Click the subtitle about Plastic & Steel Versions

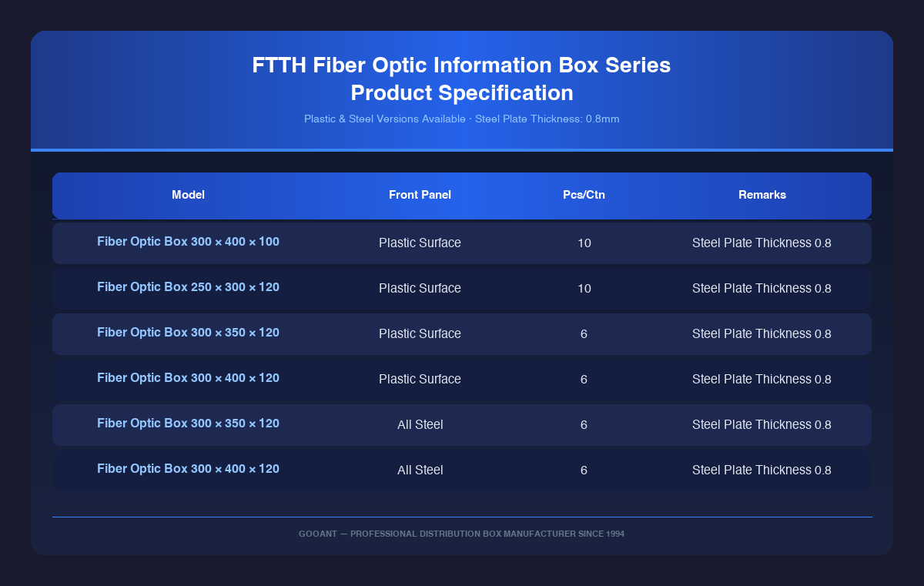pyautogui.click(x=461, y=119)
